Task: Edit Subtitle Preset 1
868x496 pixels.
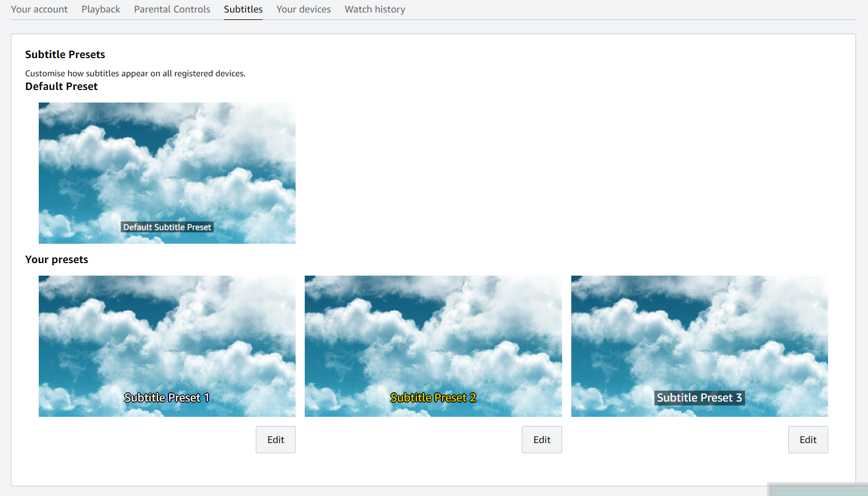Action: [276, 440]
